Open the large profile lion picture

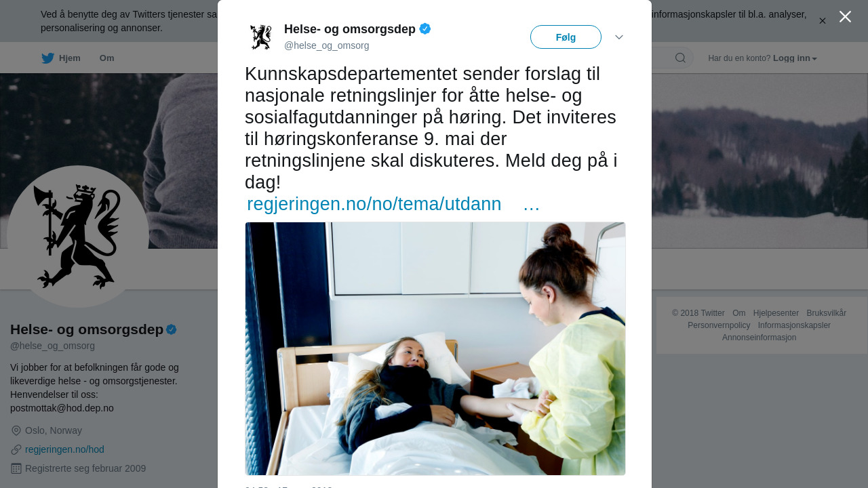(78, 237)
